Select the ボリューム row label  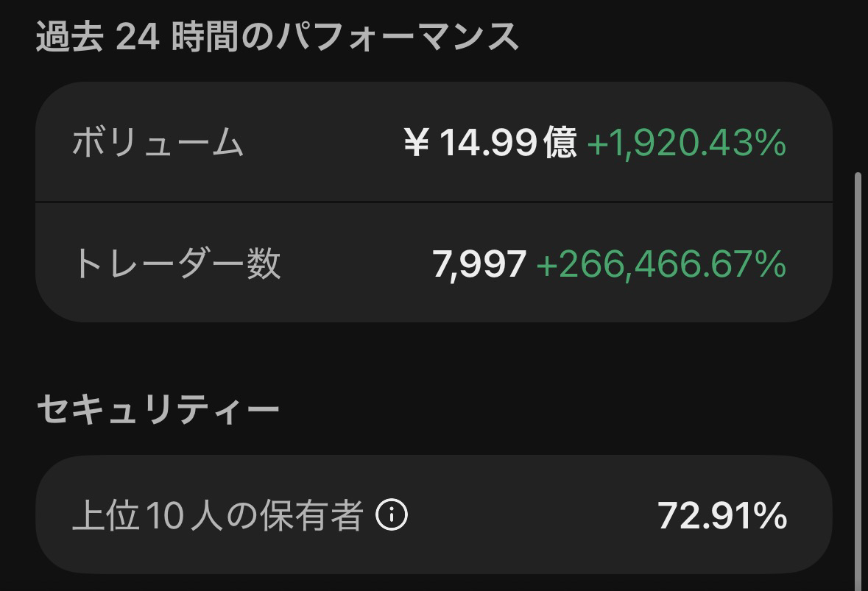coord(158,142)
